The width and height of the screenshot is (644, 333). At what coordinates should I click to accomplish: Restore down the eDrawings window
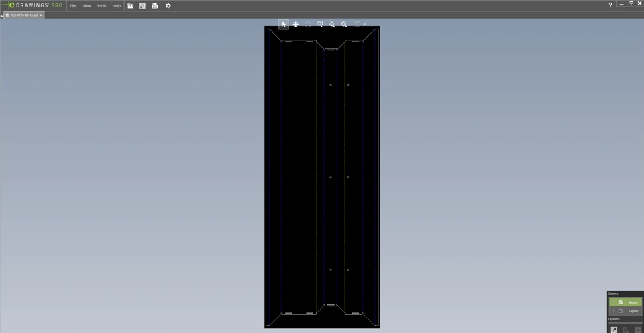point(631,4)
